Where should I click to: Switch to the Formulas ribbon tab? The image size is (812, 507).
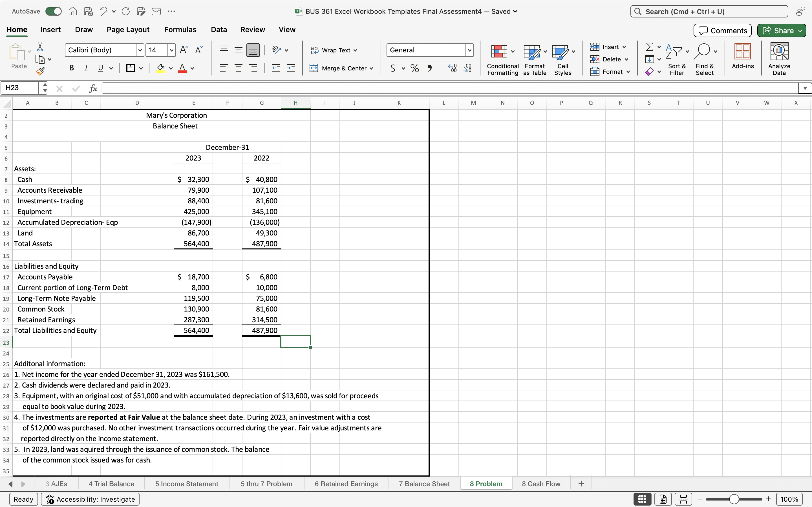(180, 30)
